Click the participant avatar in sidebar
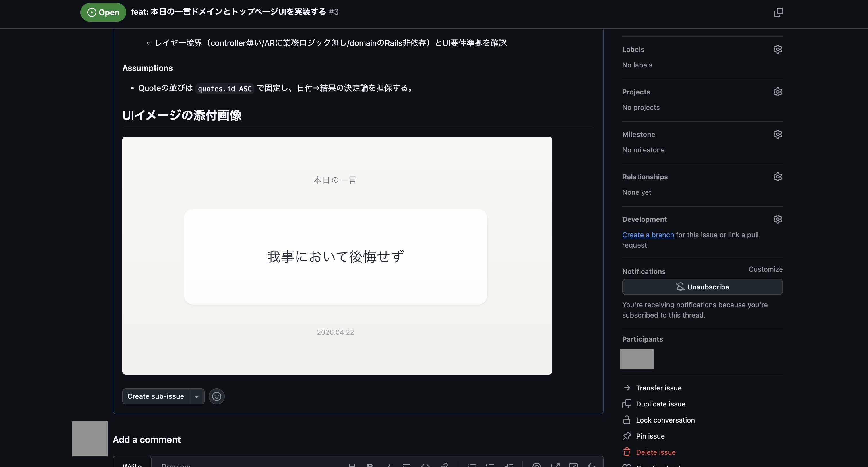 point(637,359)
